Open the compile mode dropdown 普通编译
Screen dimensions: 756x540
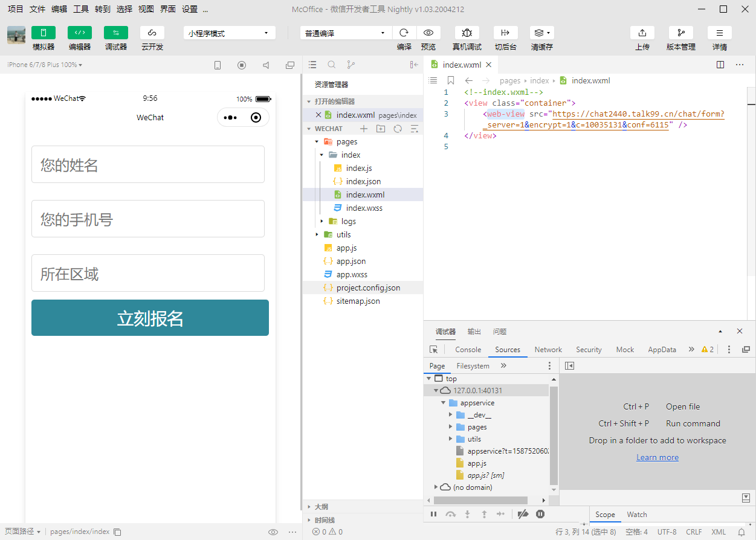click(346, 33)
